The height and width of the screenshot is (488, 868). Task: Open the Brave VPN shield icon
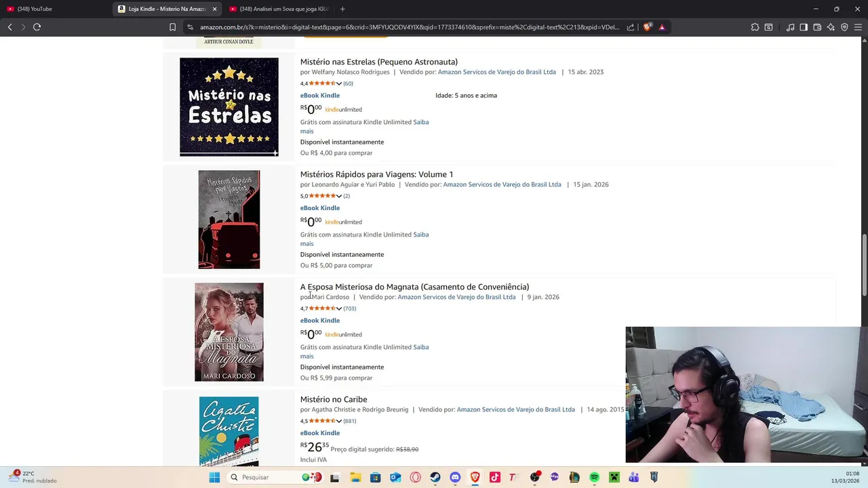pos(844,27)
